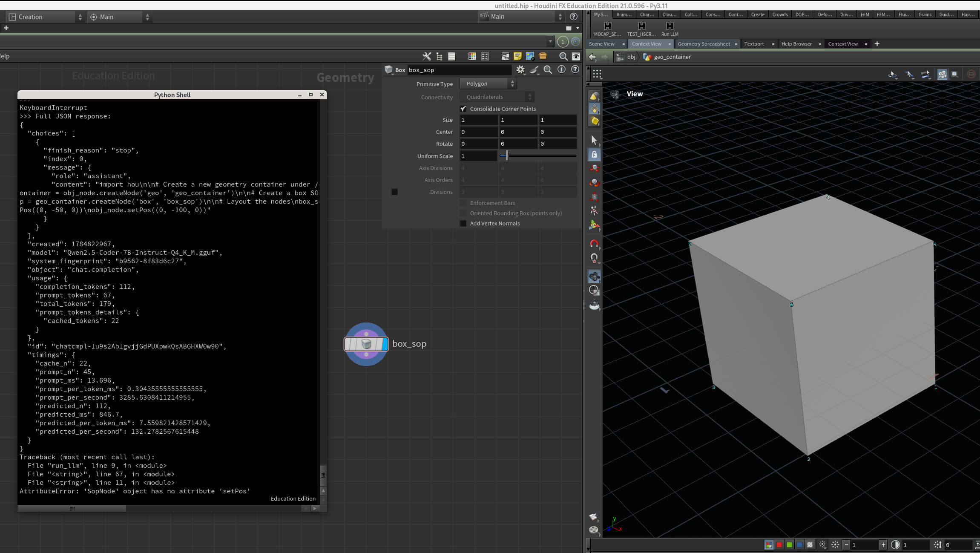Launch the Run LLM shelf tool
Screen dimensions: 980x553
coord(670,29)
